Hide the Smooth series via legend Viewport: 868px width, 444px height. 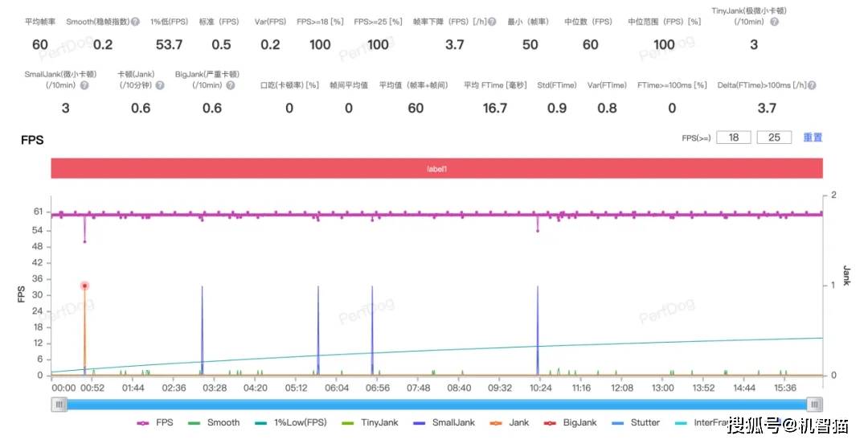point(215,422)
